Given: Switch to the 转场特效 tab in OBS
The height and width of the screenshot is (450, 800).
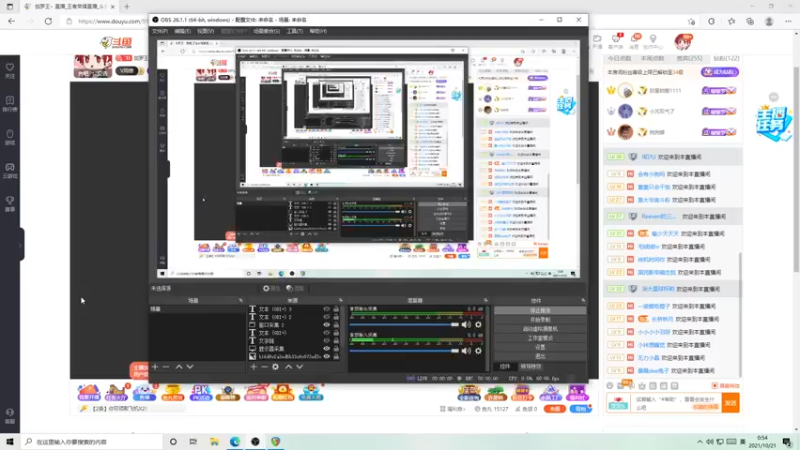Looking at the screenshot, I should pyautogui.click(x=531, y=366).
